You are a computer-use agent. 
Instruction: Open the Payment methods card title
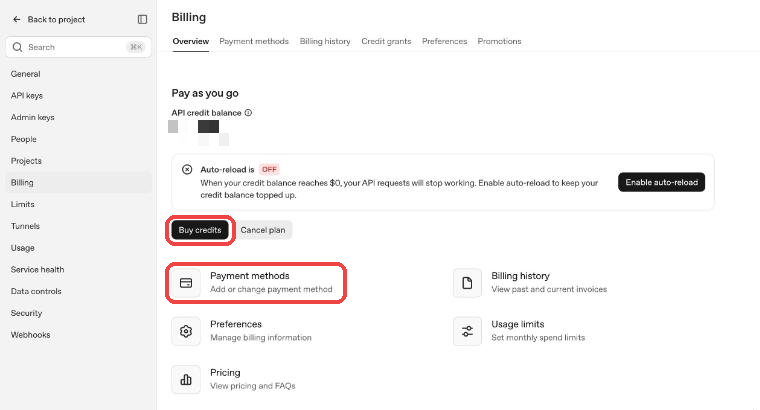pyautogui.click(x=250, y=276)
